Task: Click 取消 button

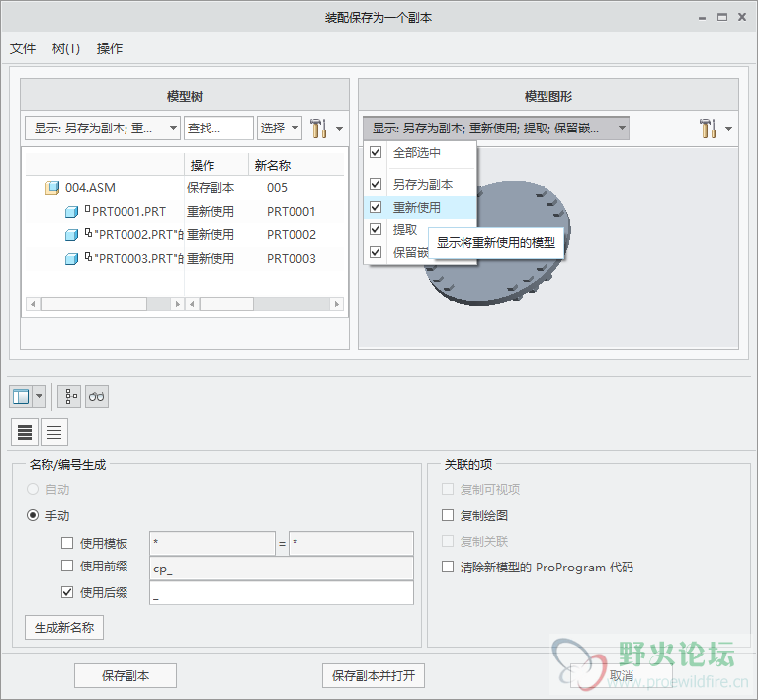Action: pyautogui.click(x=622, y=676)
